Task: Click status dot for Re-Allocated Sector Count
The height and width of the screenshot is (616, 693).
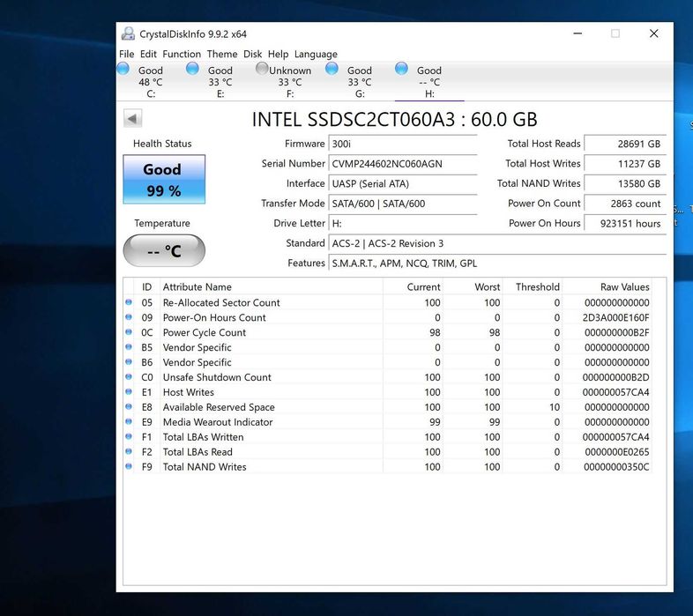Action: (129, 302)
